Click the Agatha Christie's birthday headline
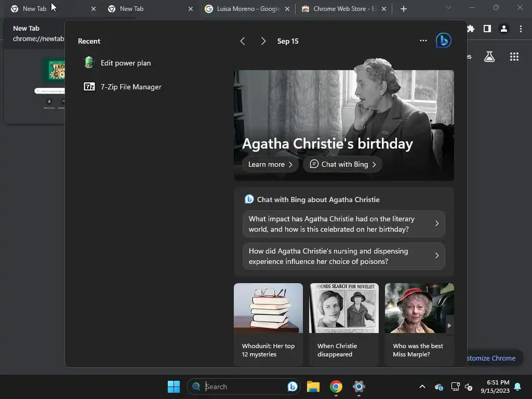The height and width of the screenshot is (399, 532). 327,143
